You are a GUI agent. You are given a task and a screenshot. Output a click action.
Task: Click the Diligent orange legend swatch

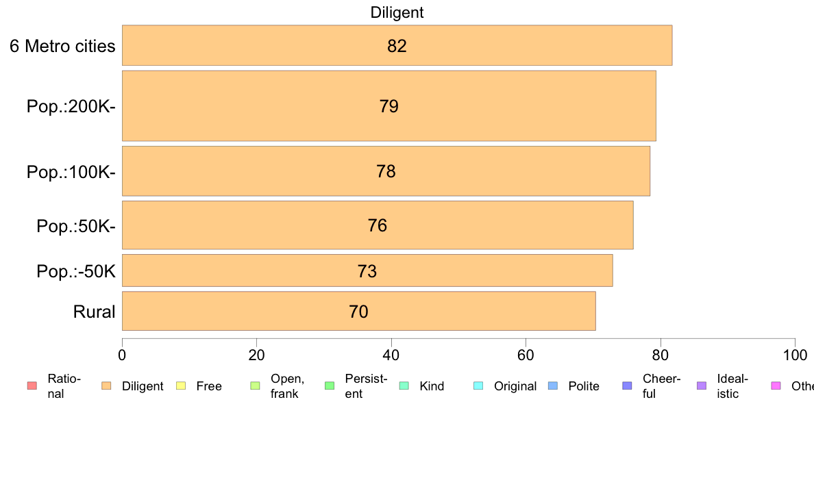pyautogui.click(x=106, y=386)
